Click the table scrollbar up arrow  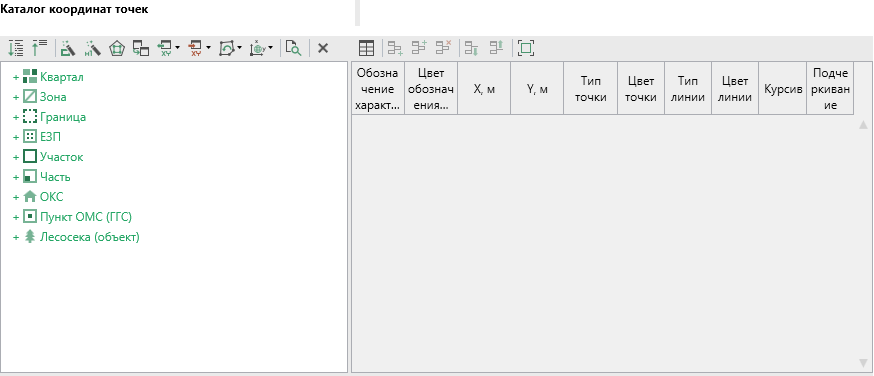pyautogui.click(x=863, y=125)
